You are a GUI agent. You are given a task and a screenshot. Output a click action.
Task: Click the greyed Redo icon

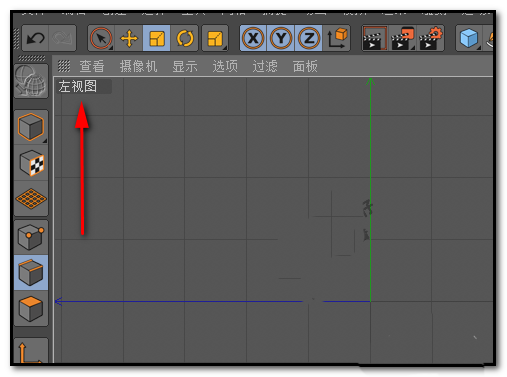62,38
